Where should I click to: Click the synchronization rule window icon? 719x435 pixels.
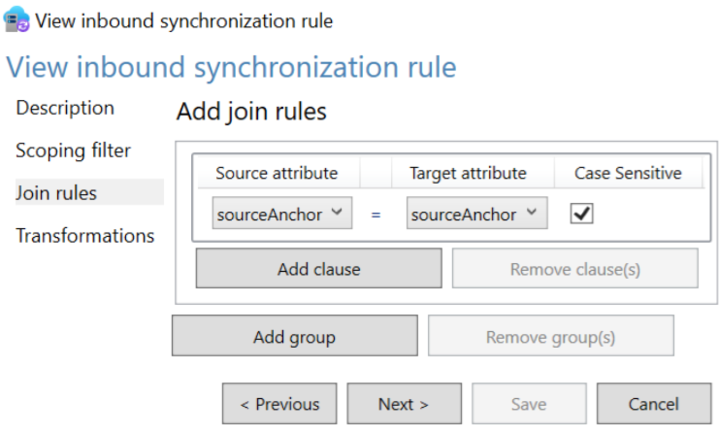pos(17,21)
